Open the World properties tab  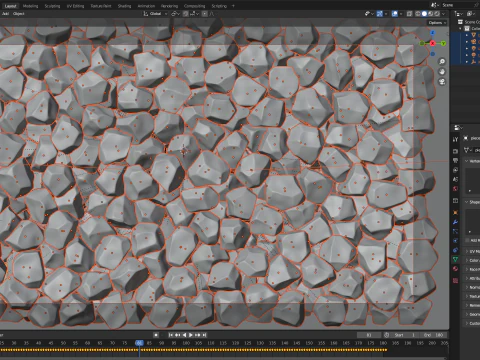pos(455,189)
